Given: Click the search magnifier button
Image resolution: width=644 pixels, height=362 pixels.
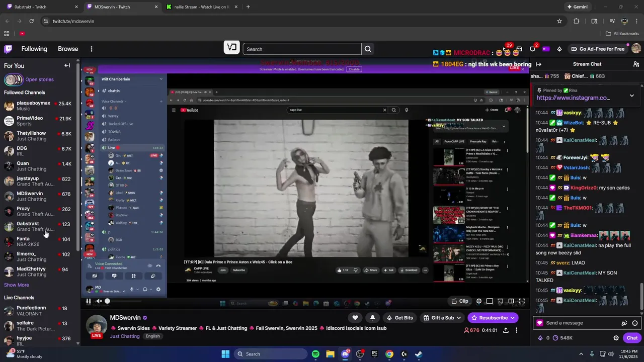Looking at the screenshot, I should 368,49.
